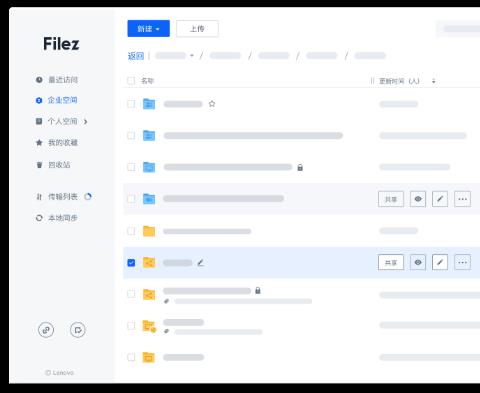Tick checkbox of the plain yellow folder row

pyautogui.click(x=131, y=231)
